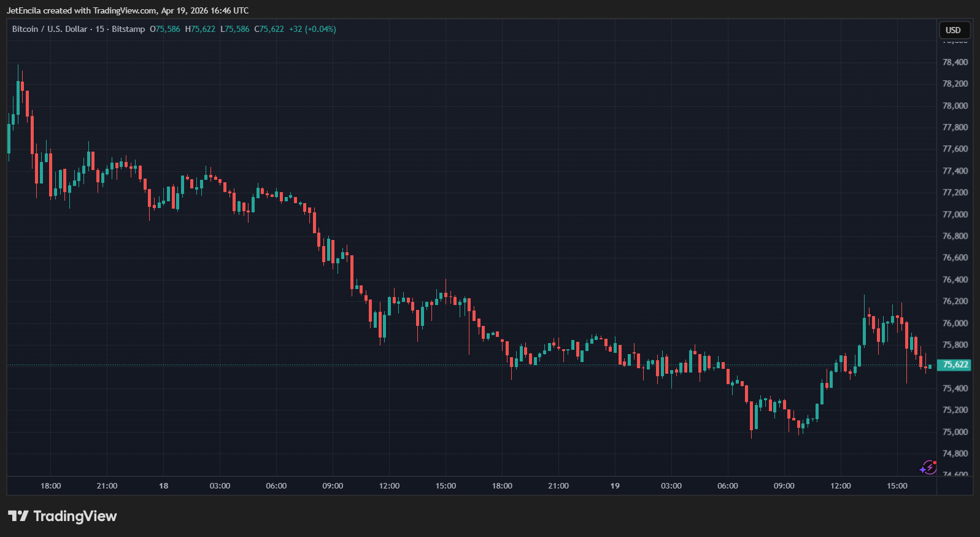Select the date 18 marker on time axis
The height and width of the screenshot is (537, 980).
(163, 485)
